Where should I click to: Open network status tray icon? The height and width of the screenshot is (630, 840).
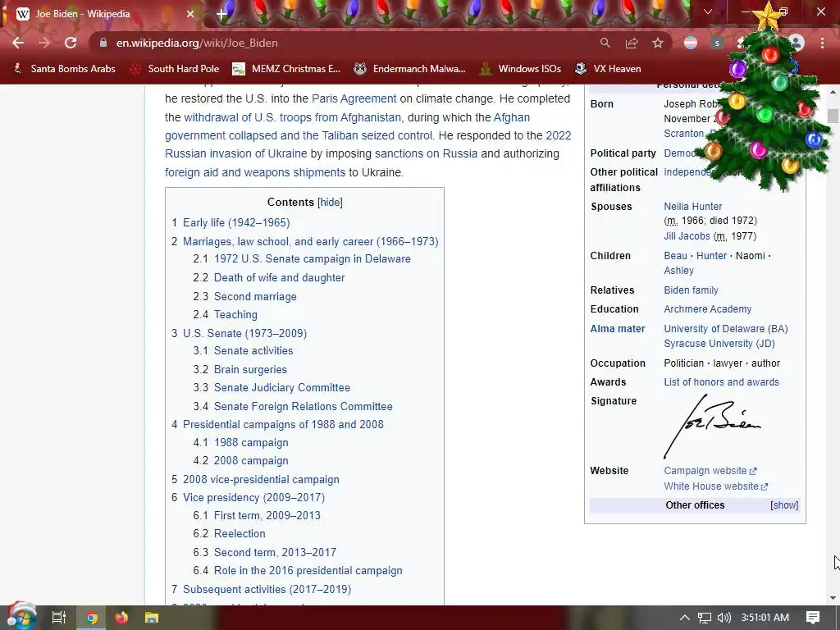pyautogui.click(x=705, y=618)
